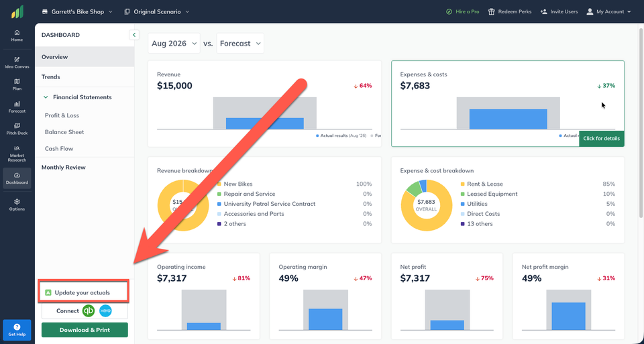Click the company storefront icon
Screen dimensions: 644x344
pyautogui.click(x=45, y=12)
